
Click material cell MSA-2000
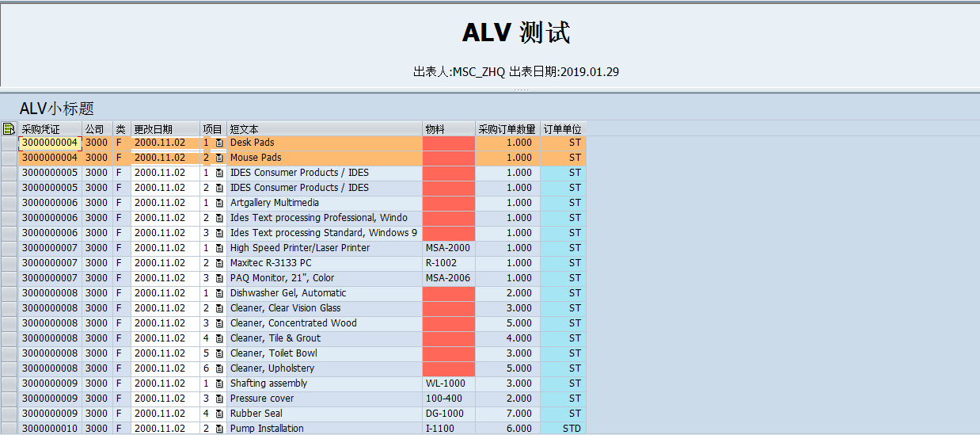click(449, 248)
